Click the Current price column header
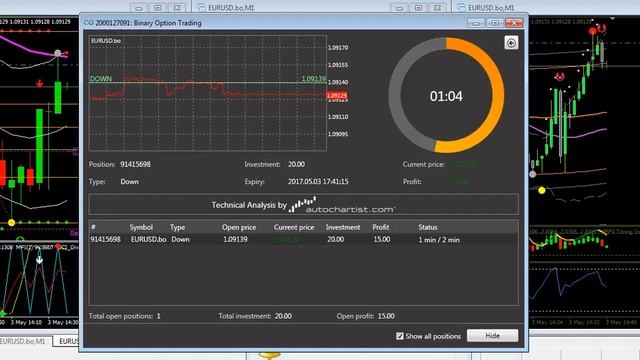 click(x=294, y=227)
